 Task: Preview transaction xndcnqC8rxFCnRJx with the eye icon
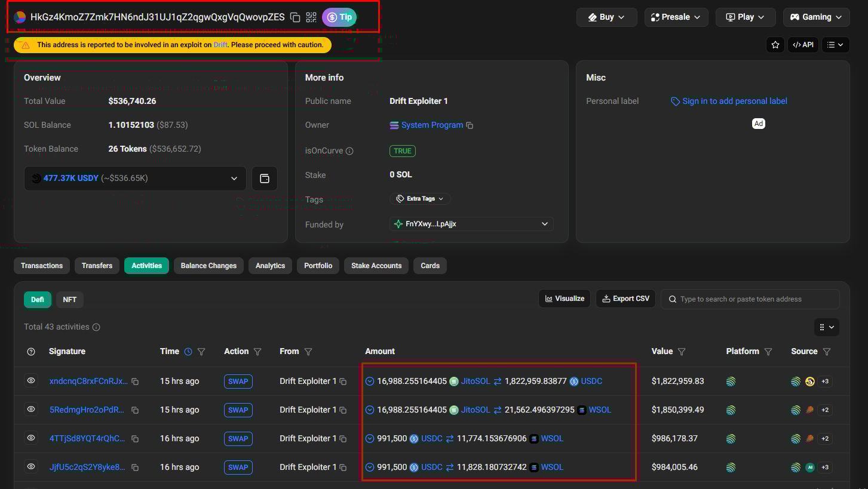click(x=31, y=381)
